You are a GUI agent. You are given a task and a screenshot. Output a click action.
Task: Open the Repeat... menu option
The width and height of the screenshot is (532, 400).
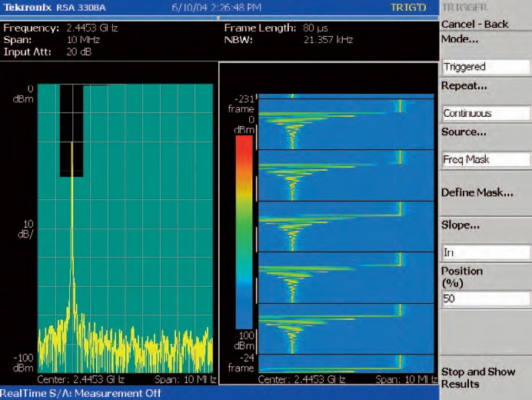coord(466,86)
